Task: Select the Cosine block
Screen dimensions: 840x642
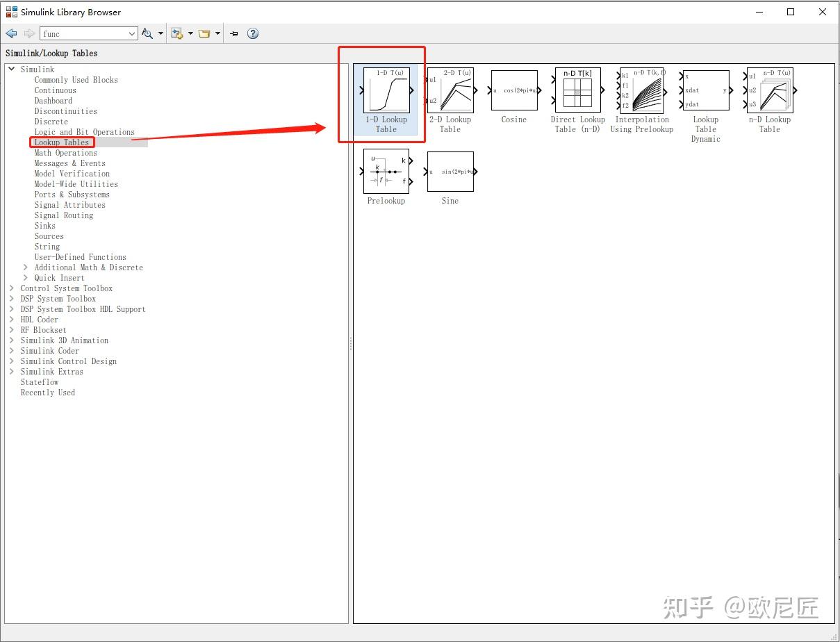Action: point(514,90)
